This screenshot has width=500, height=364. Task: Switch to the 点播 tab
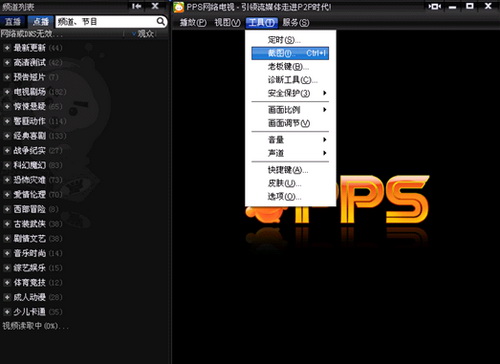(x=41, y=22)
